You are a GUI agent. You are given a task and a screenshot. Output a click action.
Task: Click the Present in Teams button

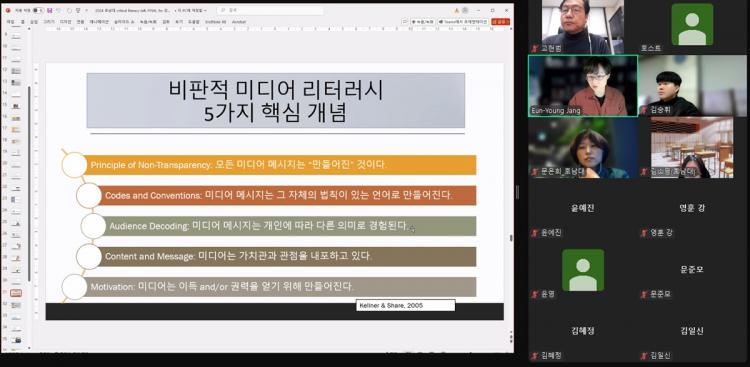[463, 22]
